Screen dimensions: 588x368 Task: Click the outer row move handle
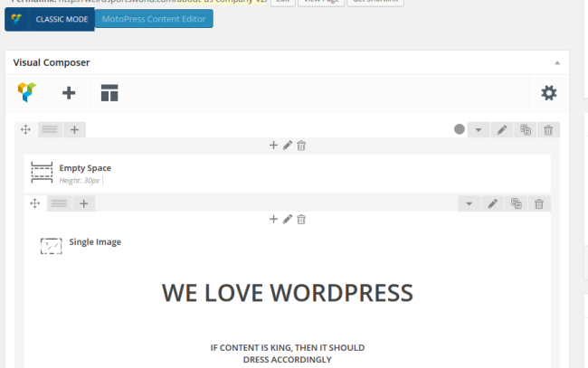[x=25, y=129]
